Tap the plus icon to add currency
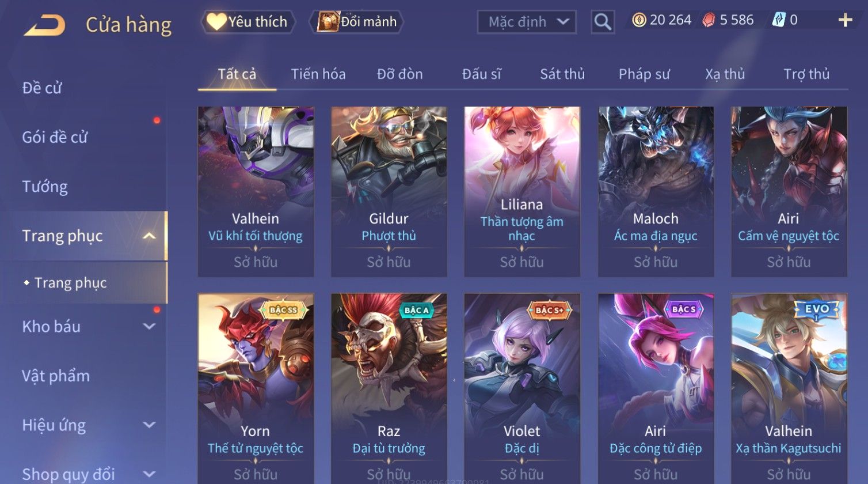 tap(845, 21)
